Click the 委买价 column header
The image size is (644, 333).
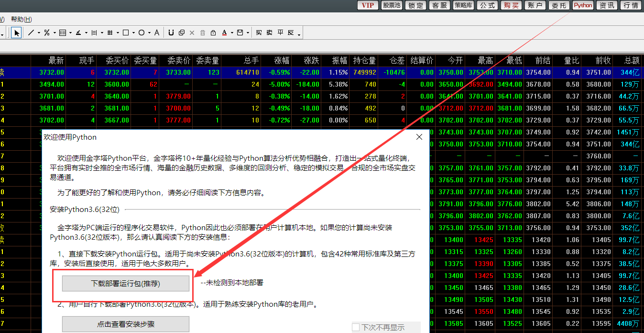[x=117, y=61]
